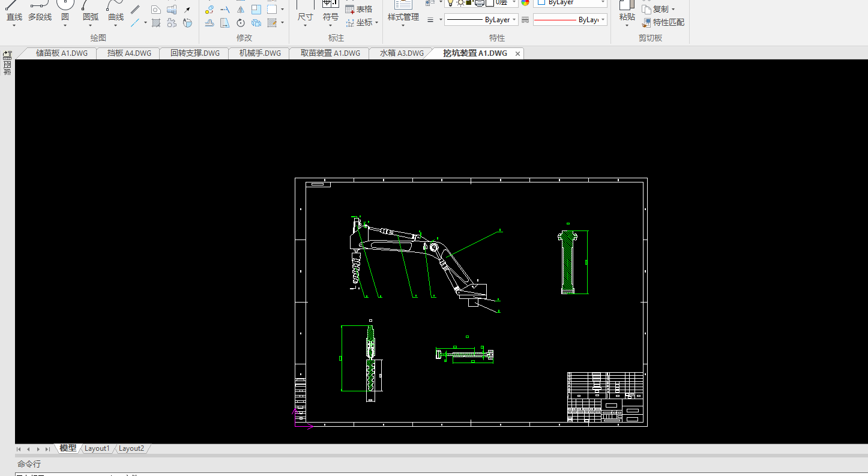Click the 表格 (Table) annotation tool

(359, 9)
